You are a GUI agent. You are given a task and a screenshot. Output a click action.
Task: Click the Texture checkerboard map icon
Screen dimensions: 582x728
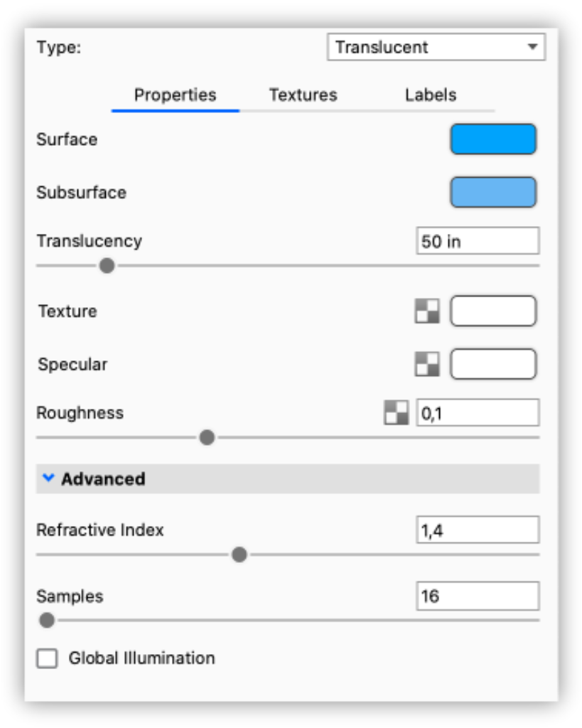click(427, 311)
